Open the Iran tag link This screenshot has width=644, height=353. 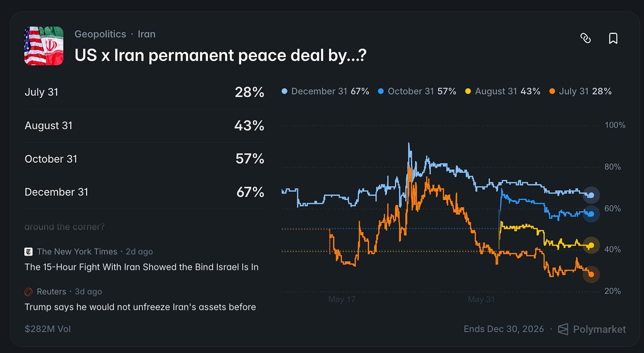[146, 34]
